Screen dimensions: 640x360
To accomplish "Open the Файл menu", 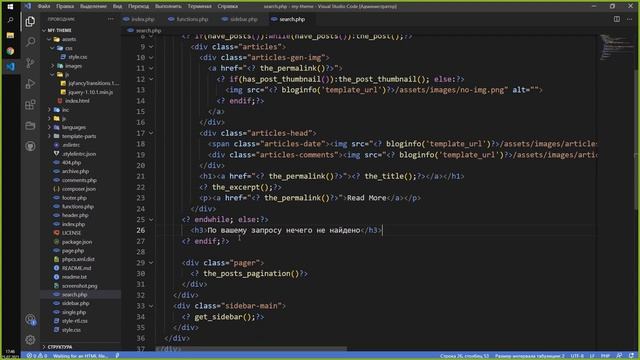I will 44,6.
